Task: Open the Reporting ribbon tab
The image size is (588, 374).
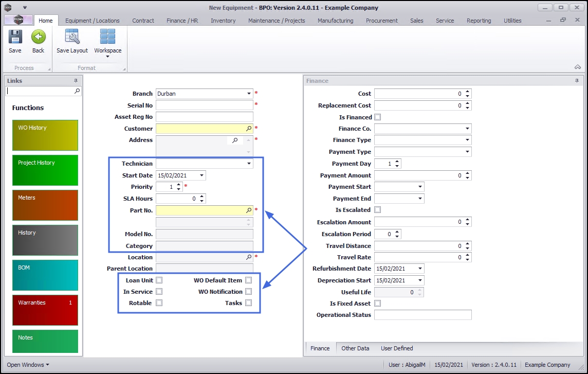Action: coord(479,21)
